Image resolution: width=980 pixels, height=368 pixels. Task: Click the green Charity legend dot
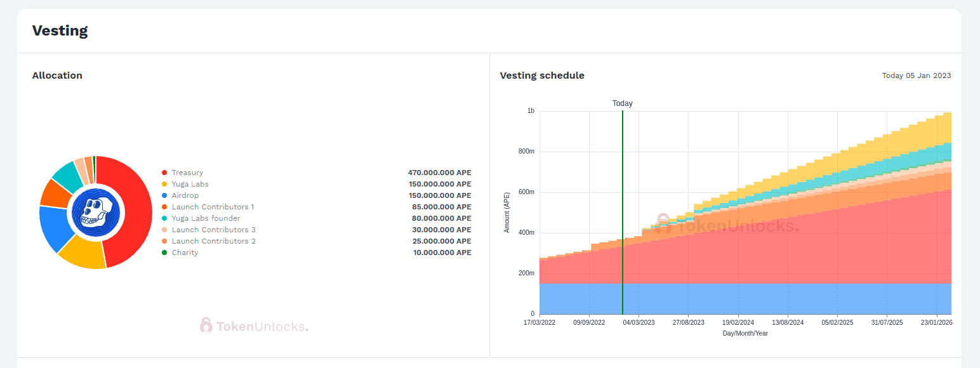(164, 253)
